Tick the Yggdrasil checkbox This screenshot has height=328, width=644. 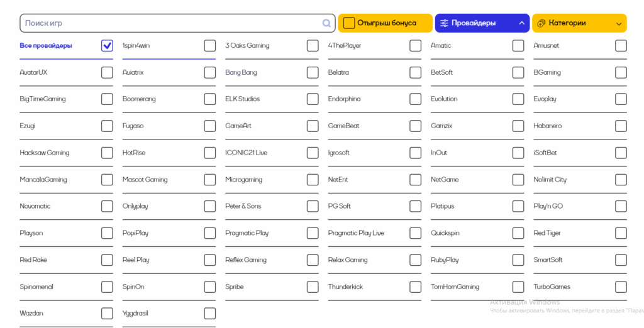[x=209, y=314]
